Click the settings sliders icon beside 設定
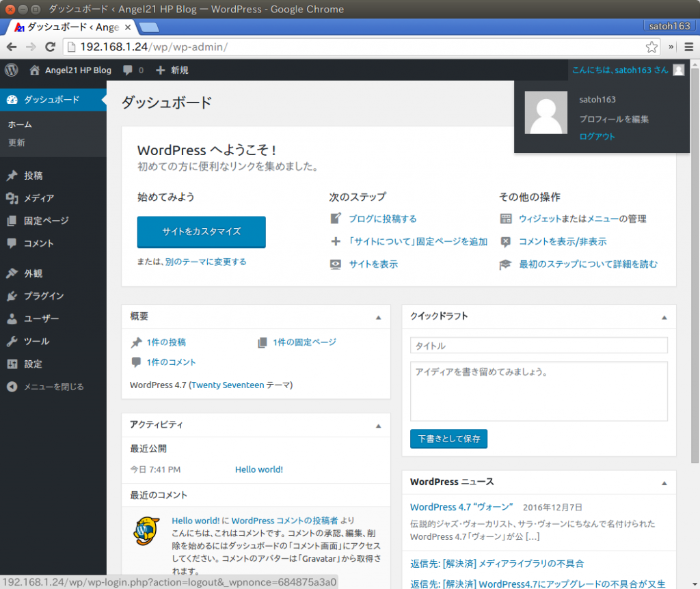This screenshot has width=700, height=589. pos(12,364)
